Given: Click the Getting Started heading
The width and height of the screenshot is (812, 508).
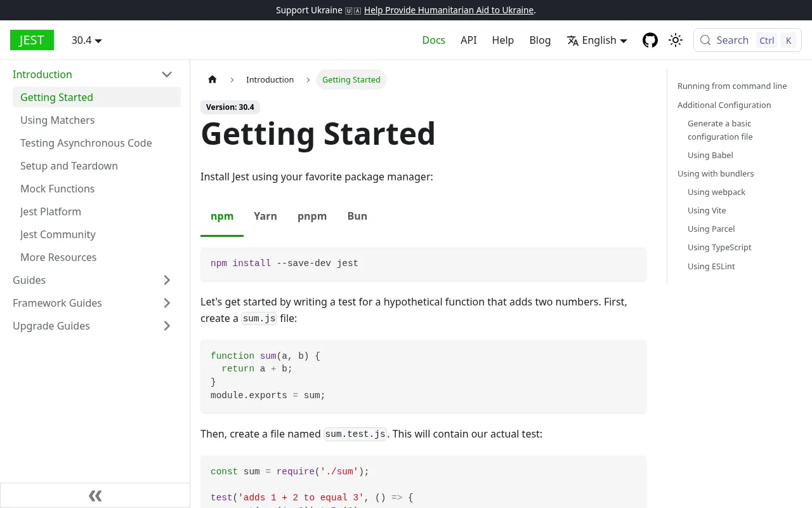Looking at the screenshot, I should tap(318, 133).
